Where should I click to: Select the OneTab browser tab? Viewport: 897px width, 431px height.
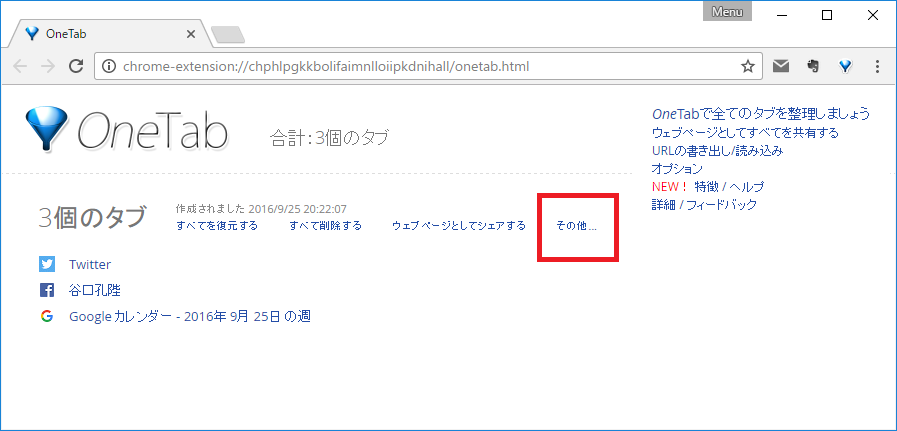tap(105, 33)
